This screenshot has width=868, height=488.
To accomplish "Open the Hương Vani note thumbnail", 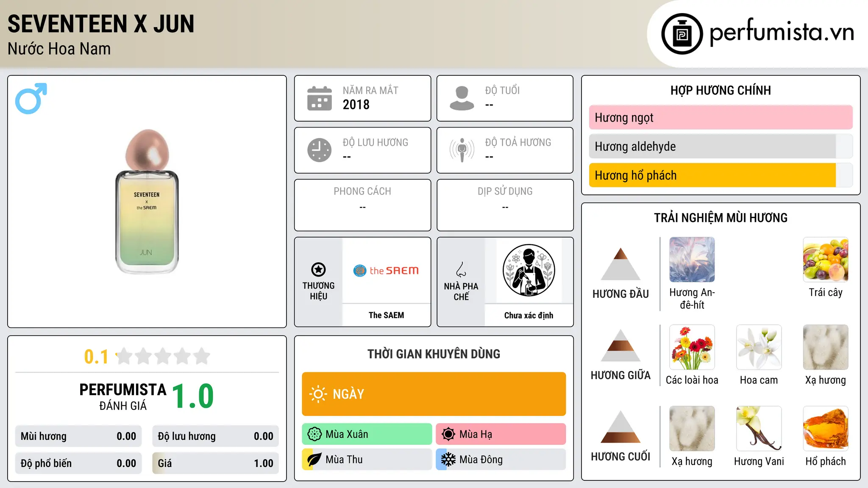I will pyautogui.click(x=759, y=429).
